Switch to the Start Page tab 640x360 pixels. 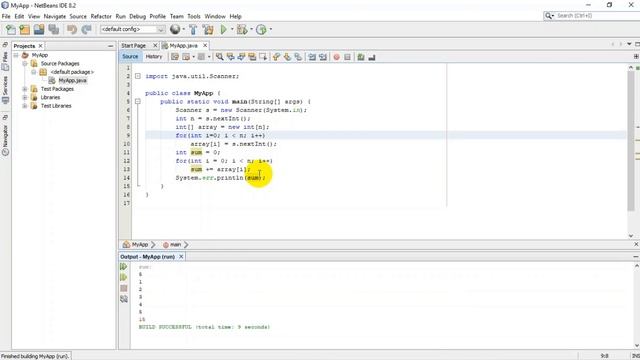(133, 46)
